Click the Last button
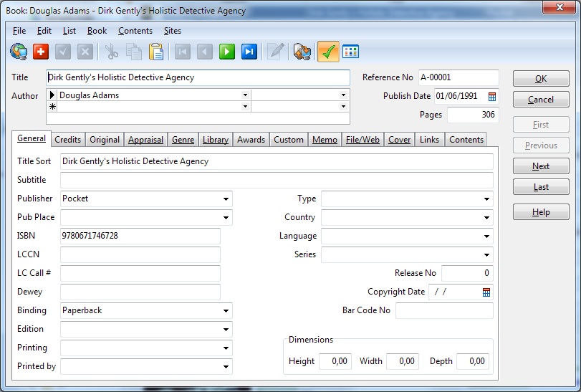This screenshot has width=581, height=392. pos(541,187)
